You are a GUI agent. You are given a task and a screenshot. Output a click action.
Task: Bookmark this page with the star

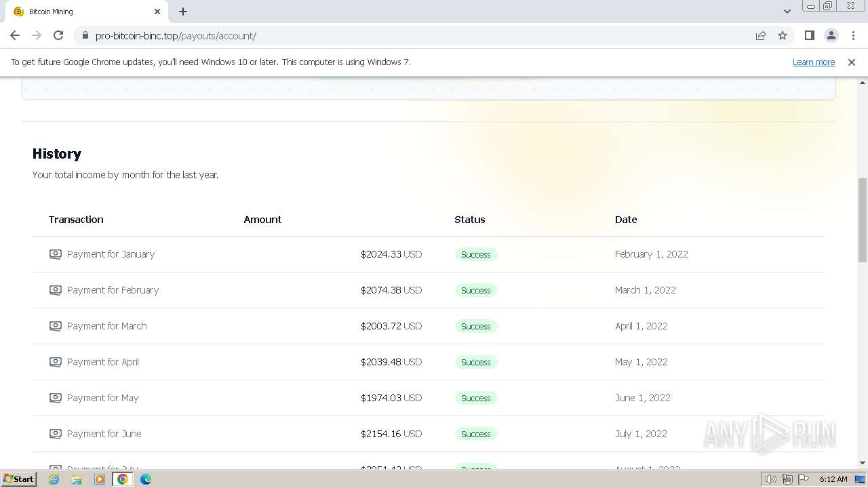tap(783, 36)
